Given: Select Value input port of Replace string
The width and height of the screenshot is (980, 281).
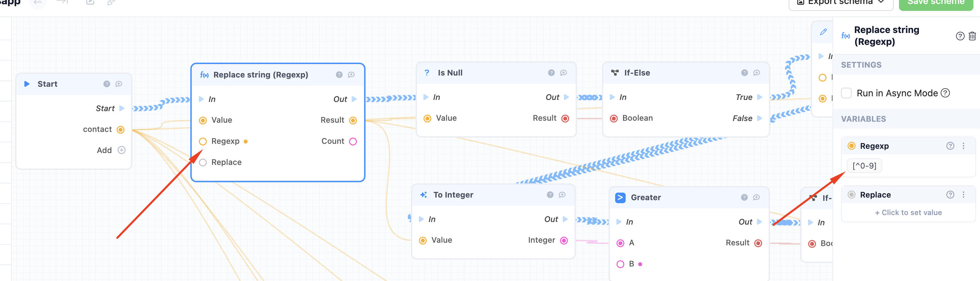Looking at the screenshot, I should pyautogui.click(x=203, y=120).
